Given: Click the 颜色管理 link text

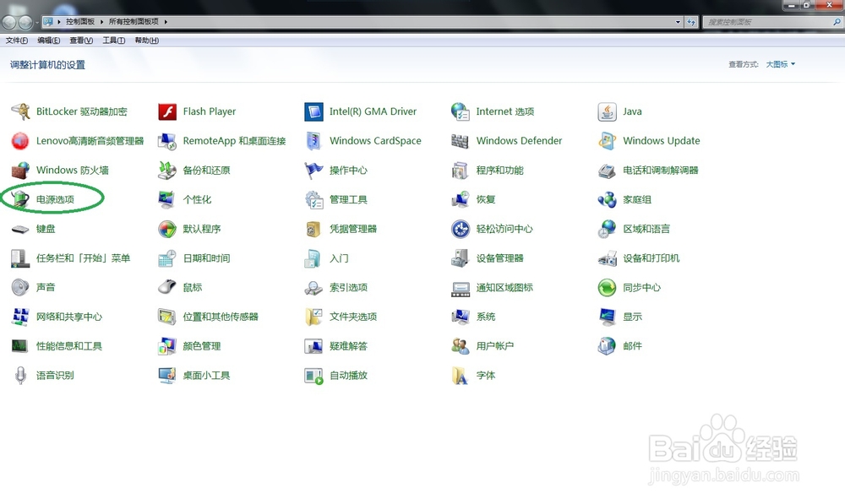Looking at the screenshot, I should 202,346.
